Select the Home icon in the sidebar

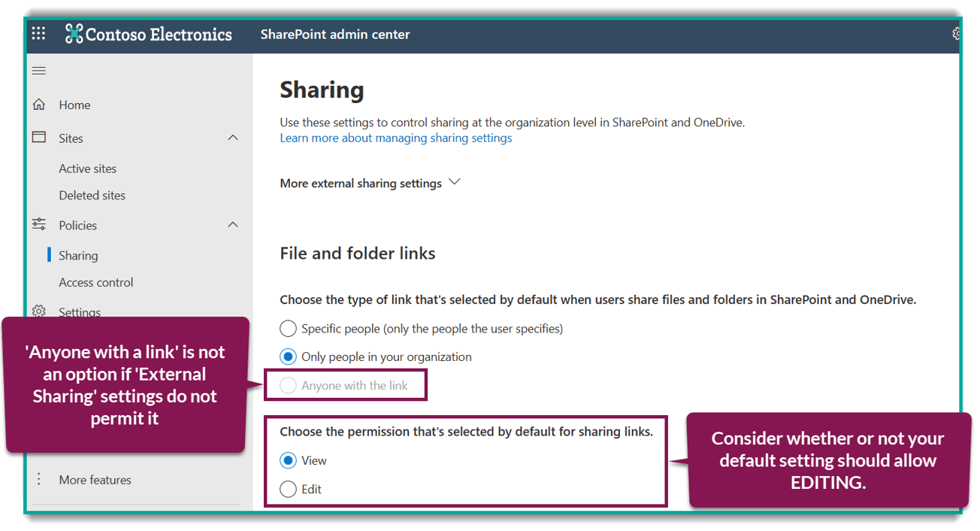point(38,104)
